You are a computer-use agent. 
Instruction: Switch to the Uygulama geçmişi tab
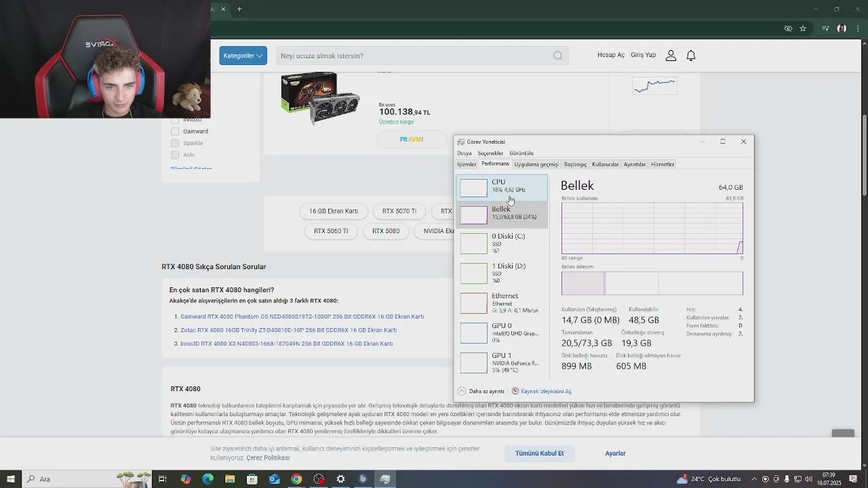536,164
